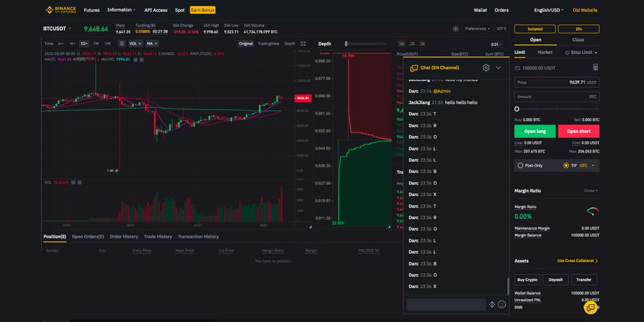Open the calculator icon
644x322 pixels.
coord(595,67)
